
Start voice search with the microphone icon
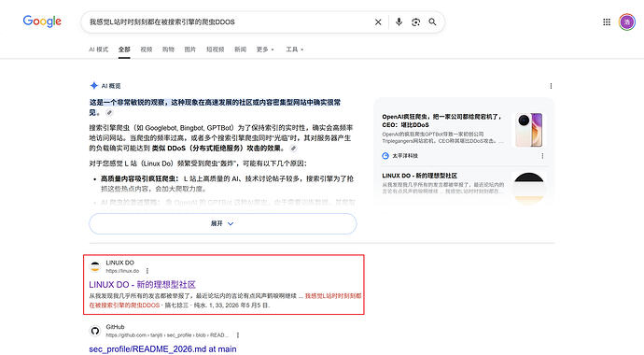tap(399, 21)
